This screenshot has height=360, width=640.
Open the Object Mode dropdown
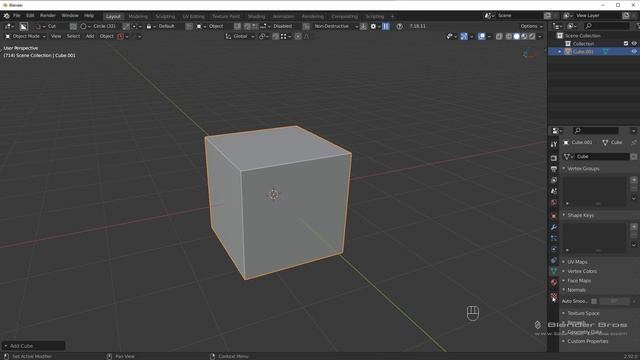point(25,36)
